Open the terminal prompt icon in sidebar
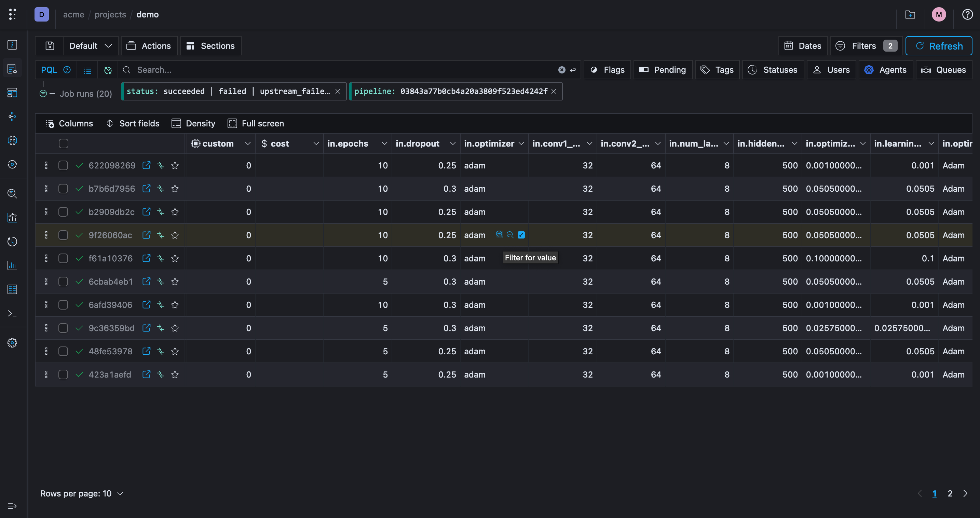Viewport: 980px width, 518px height. click(x=12, y=313)
